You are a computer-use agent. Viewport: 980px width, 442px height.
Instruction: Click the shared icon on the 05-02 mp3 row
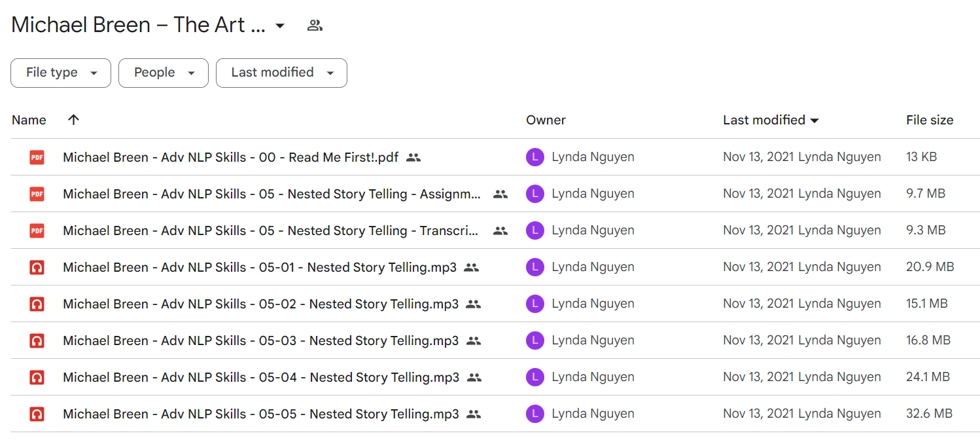click(x=474, y=304)
